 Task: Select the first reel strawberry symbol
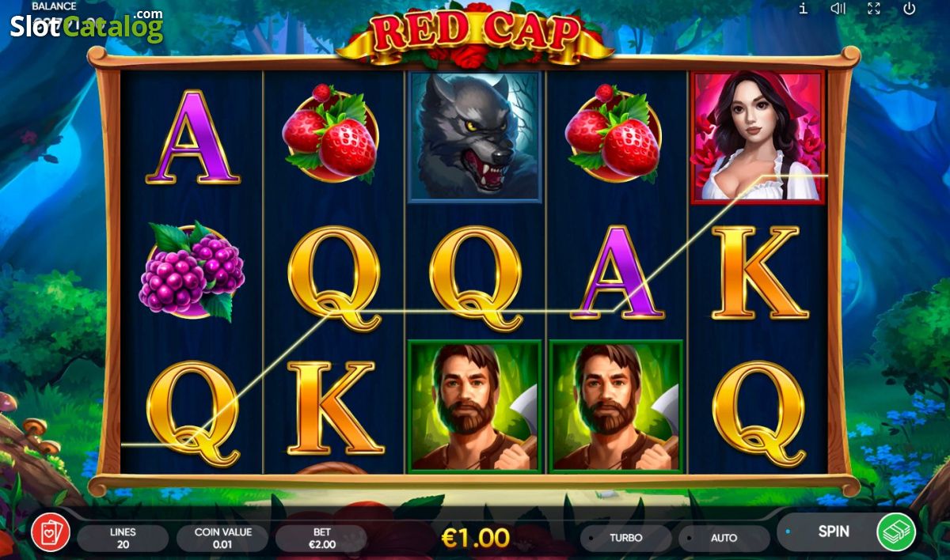331,133
